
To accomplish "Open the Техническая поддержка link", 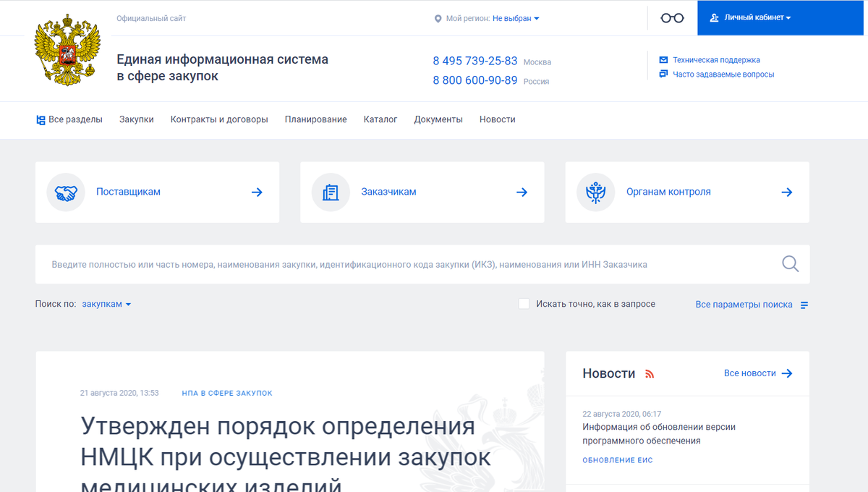I will 716,60.
